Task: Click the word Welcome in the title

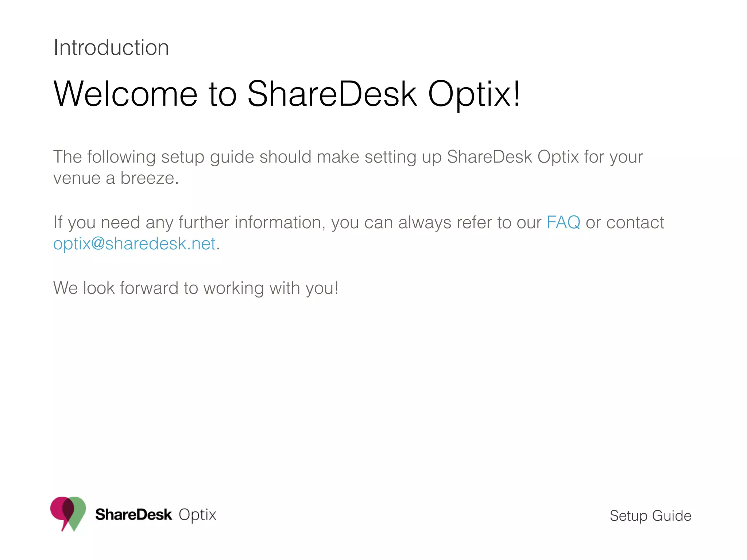Action: pyautogui.click(x=125, y=94)
